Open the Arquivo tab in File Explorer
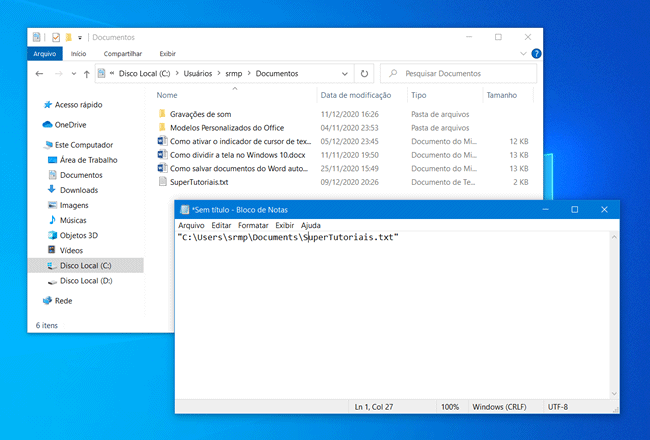The image size is (650, 440). click(45, 54)
